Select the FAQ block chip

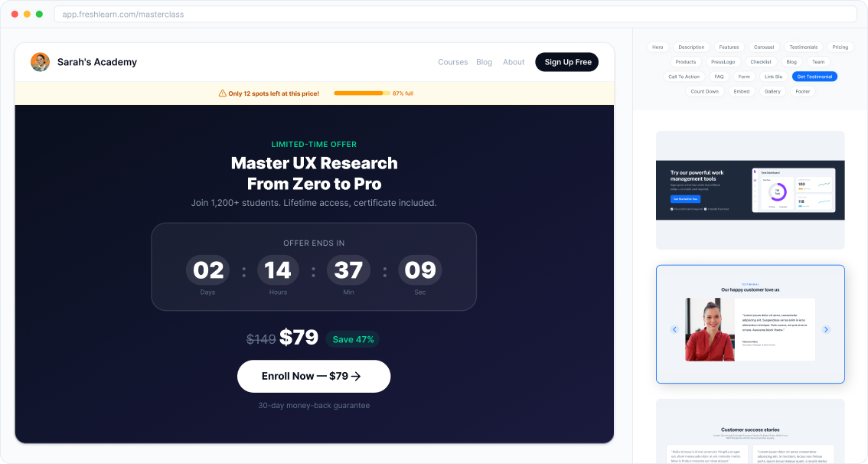pyautogui.click(x=719, y=77)
